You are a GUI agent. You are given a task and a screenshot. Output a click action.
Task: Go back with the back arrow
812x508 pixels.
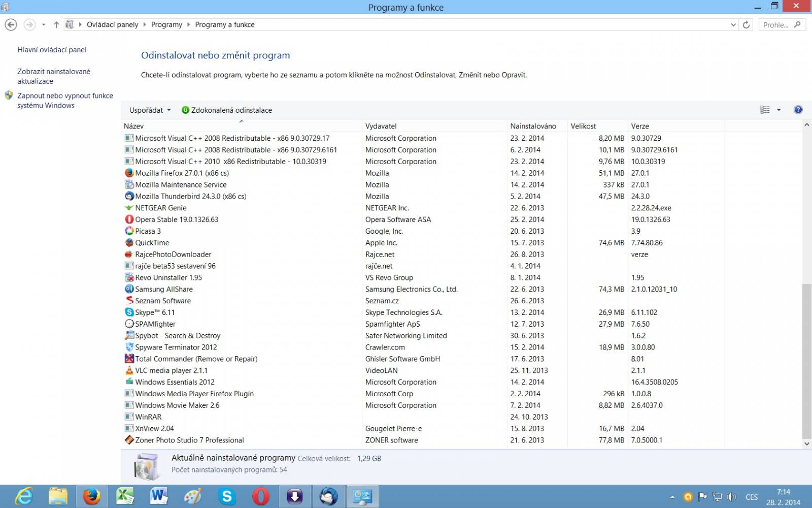pos(11,24)
